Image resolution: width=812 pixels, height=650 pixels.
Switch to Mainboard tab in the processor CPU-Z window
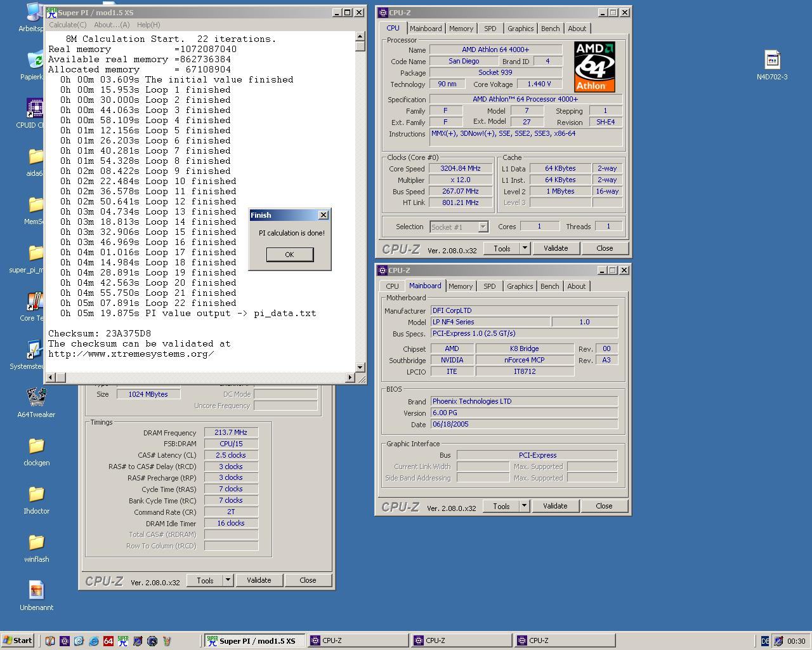tap(426, 29)
